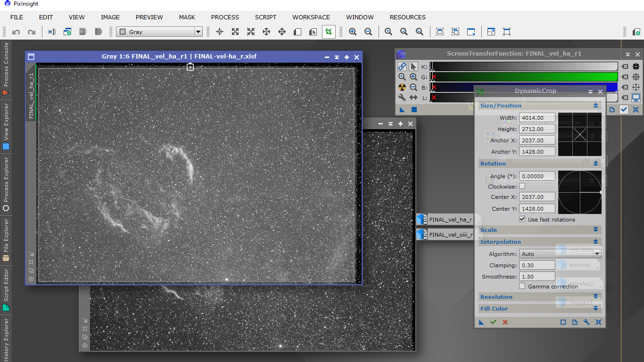Reset the K channel in STF
The image size is (644, 362).
point(625,66)
